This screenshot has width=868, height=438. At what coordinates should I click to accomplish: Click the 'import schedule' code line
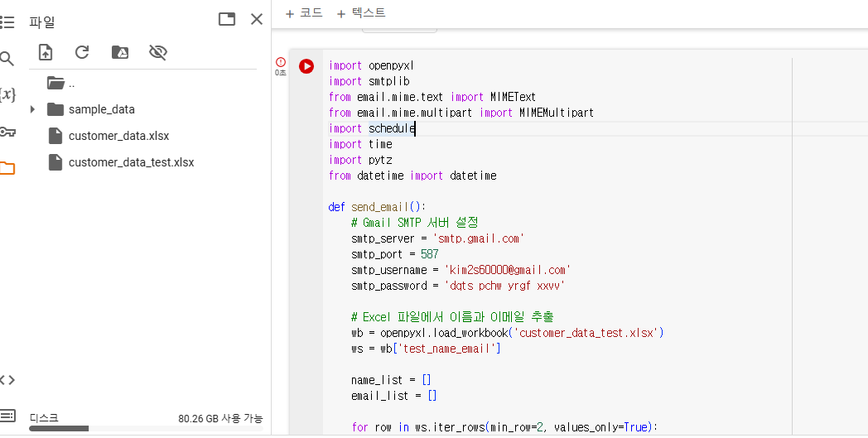(x=372, y=128)
